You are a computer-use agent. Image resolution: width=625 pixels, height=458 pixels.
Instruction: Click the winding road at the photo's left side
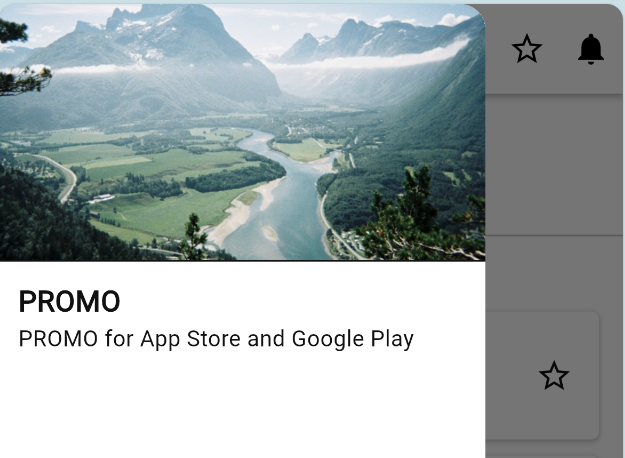click(64, 177)
